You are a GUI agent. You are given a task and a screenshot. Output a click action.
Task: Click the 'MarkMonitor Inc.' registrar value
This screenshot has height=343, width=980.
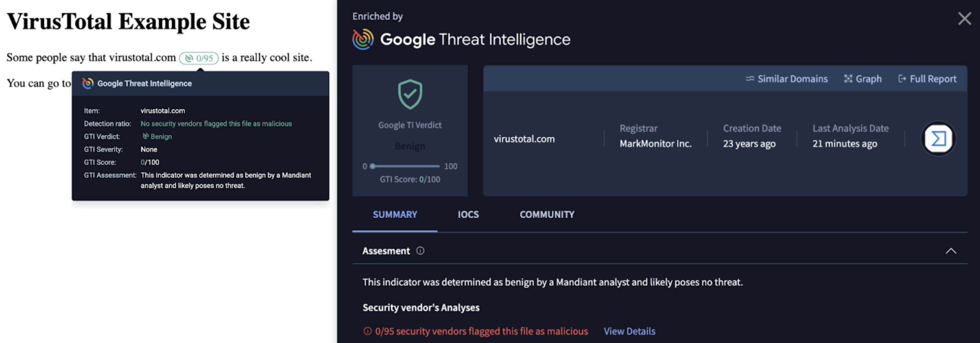tap(655, 144)
